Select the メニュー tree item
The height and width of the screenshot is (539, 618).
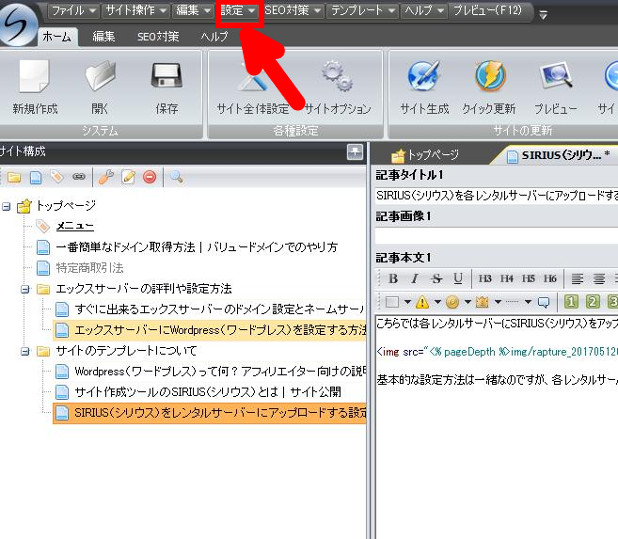75,226
